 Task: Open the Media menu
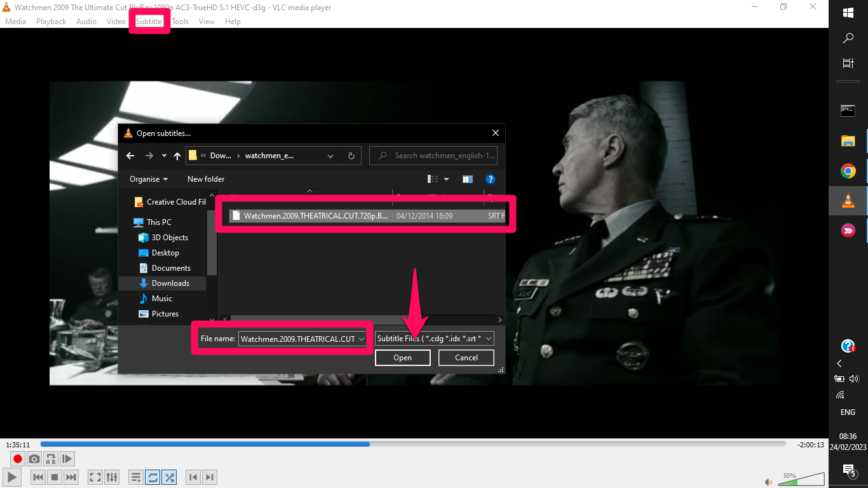click(x=15, y=21)
